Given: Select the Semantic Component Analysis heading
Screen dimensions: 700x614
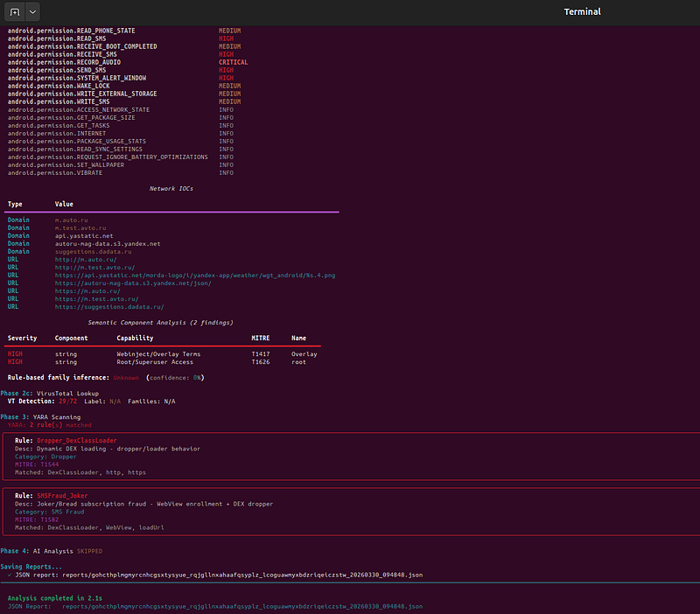Looking at the screenshot, I should 160,323.
